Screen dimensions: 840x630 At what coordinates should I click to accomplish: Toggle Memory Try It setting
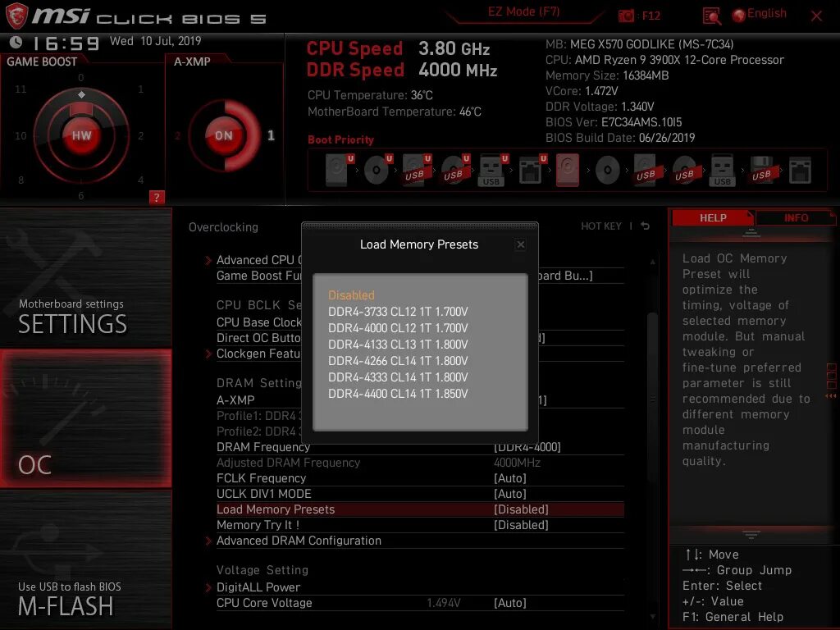[x=258, y=525]
